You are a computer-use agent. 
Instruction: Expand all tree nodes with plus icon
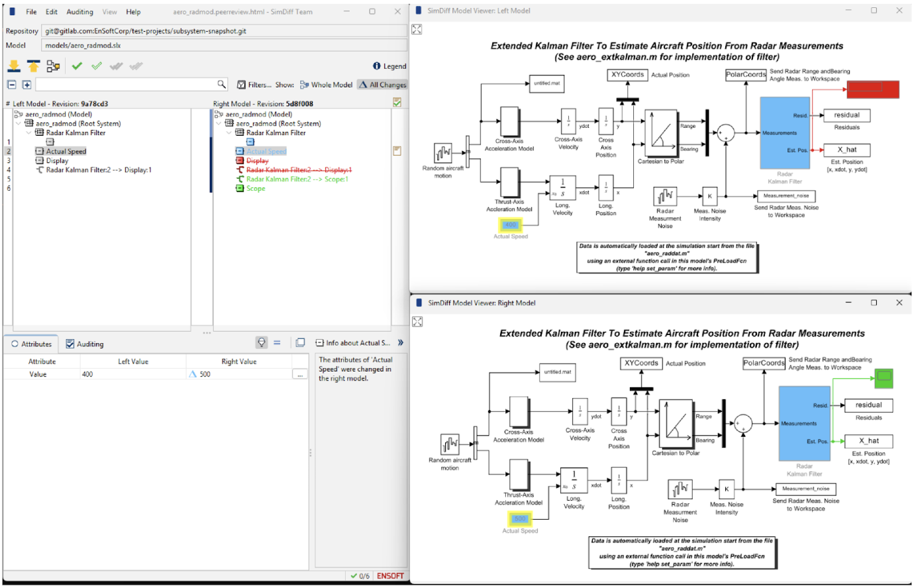(x=26, y=85)
